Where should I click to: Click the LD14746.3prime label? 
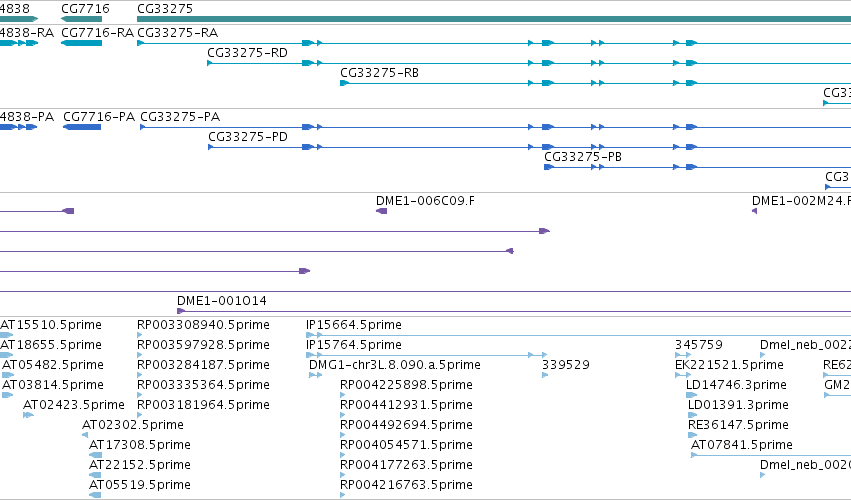pos(736,385)
